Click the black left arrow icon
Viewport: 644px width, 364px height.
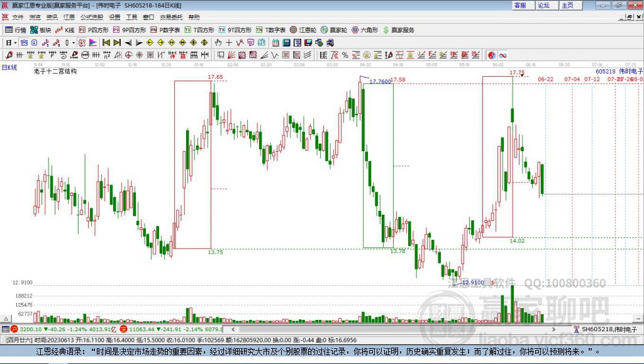(x=128, y=43)
